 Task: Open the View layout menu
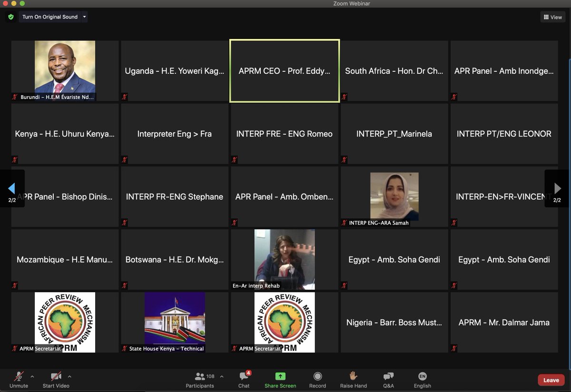(x=552, y=17)
